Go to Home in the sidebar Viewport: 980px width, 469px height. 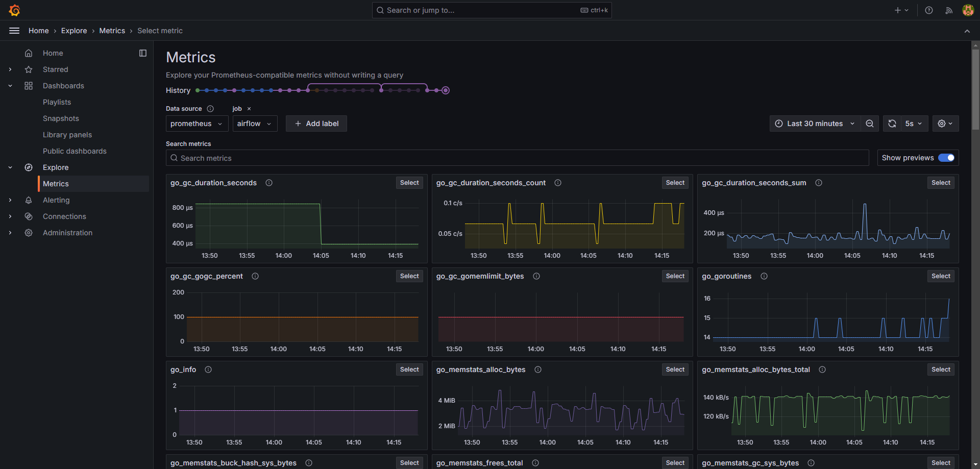(x=53, y=53)
